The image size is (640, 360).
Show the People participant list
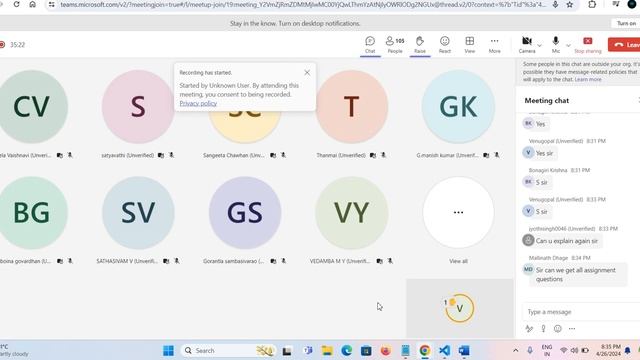click(395, 45)
